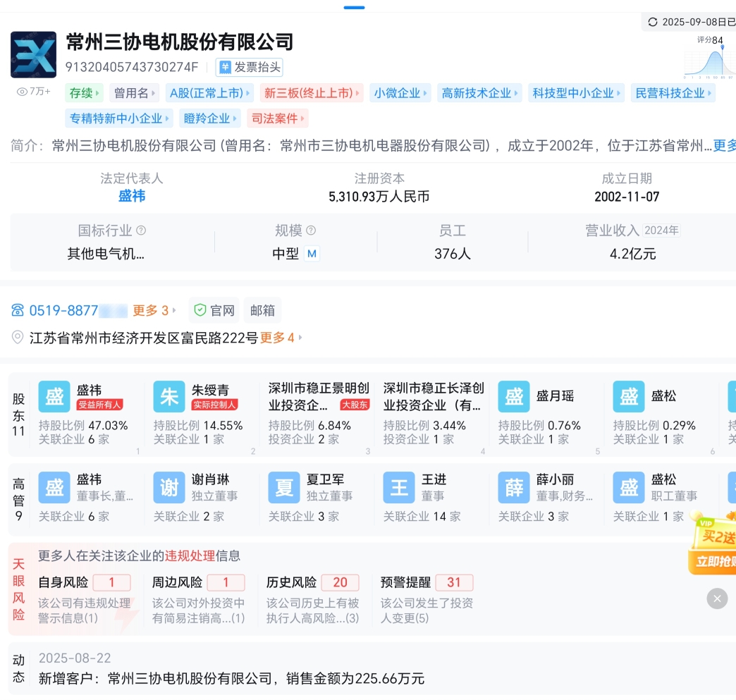Close the VIP promotion popup
736x700 pixels.
click(717, 598)
